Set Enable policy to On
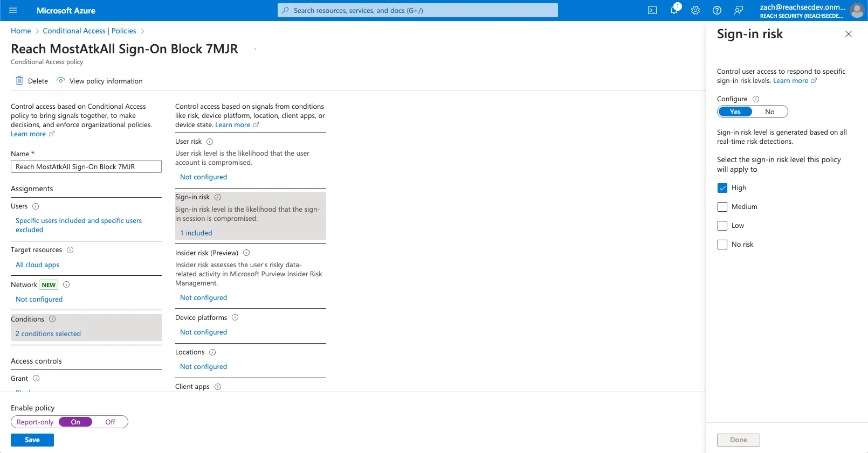Viewport: 868px width, 453px height. (x=75, y=422)
